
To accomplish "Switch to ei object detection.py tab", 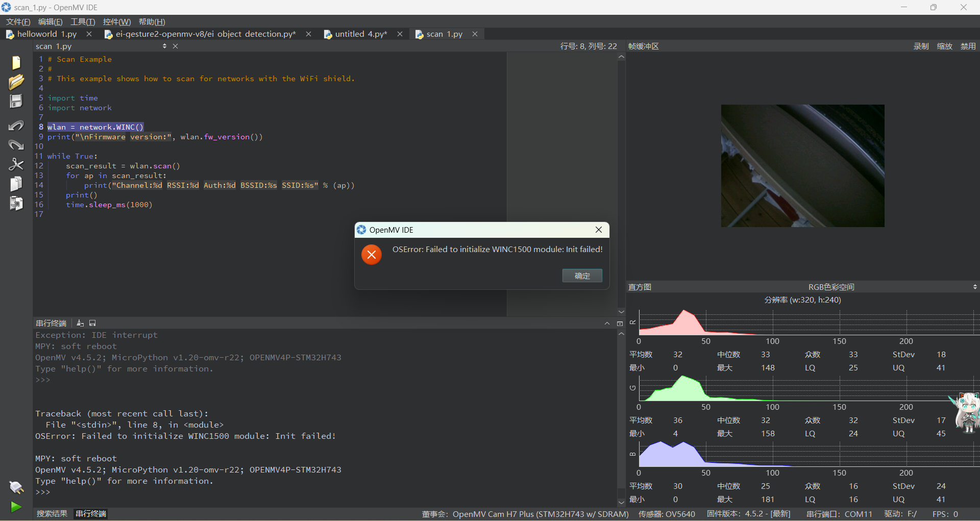I will coord(206,34).
